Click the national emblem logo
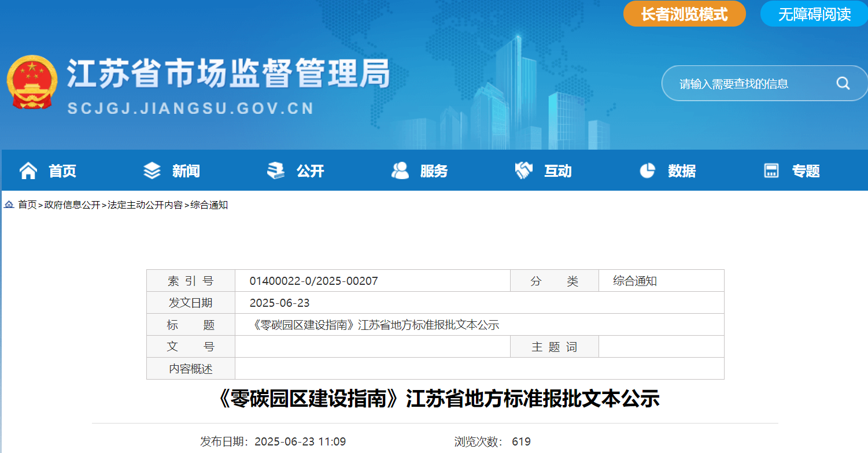The width and height of the screenshot is (868, 453). tap(32, 82)
